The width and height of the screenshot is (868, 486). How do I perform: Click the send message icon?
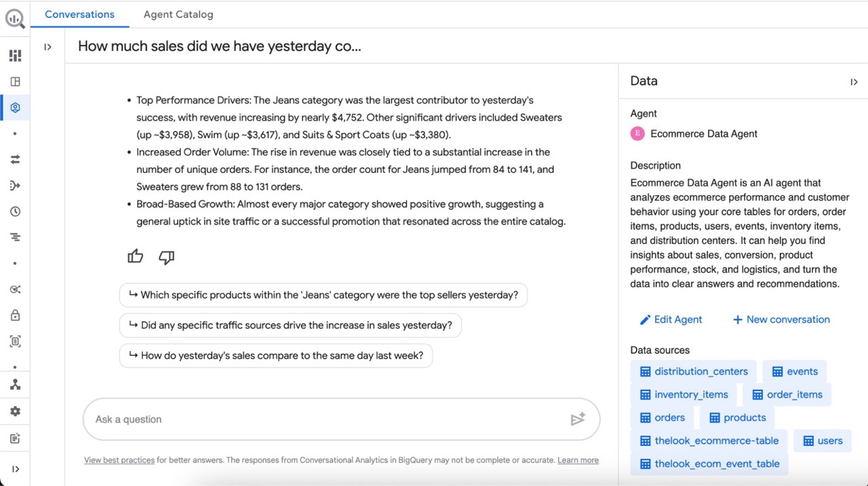tap(578, 420)
